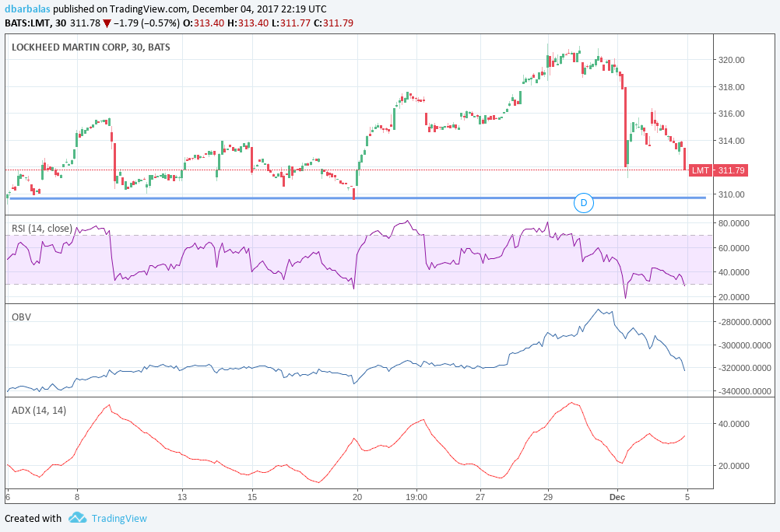Click the C:311.79 close value
Screen dimensions: 780x532
333,23
